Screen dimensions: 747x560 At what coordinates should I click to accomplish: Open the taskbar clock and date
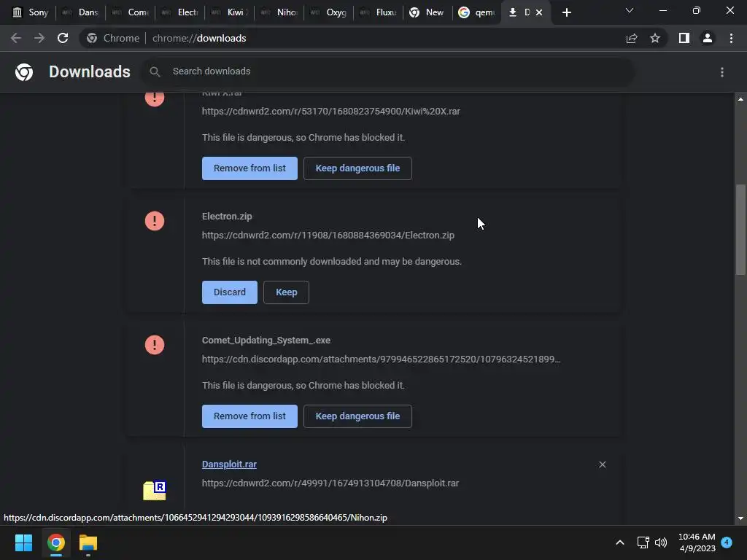coord(697,542)
